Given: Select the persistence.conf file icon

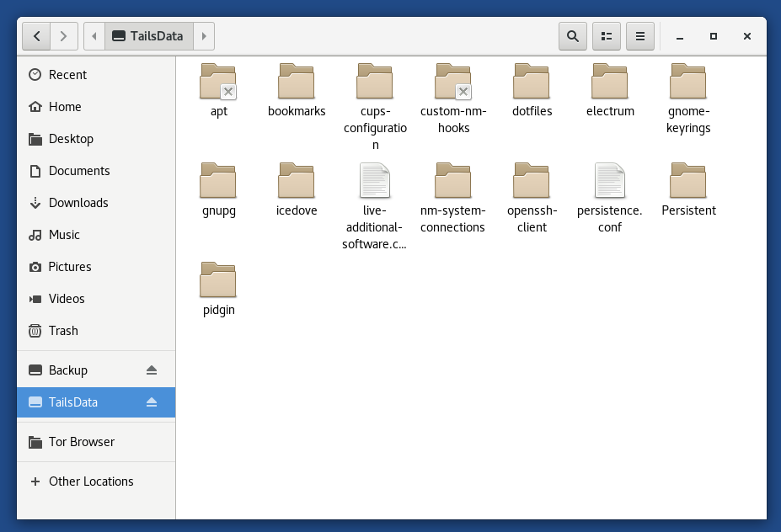Looking at the screenshot, I should pos(610,181).
